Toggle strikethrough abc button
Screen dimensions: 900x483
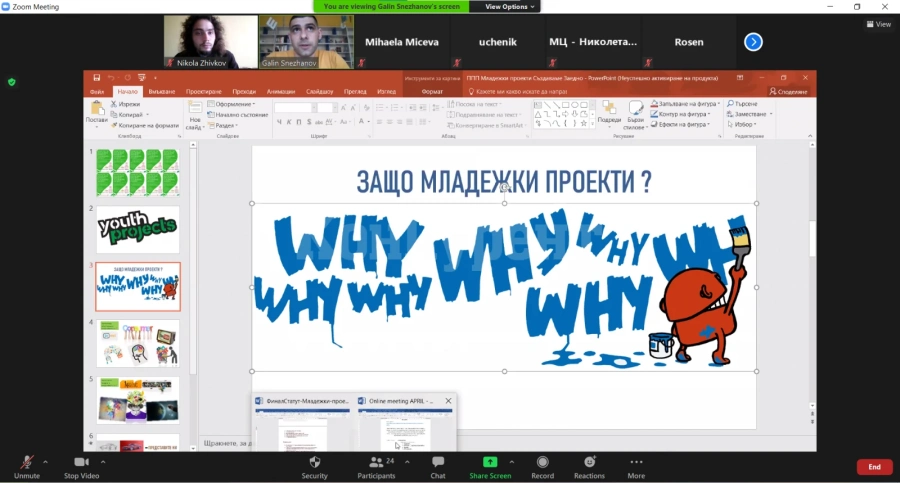click(319, 122)
